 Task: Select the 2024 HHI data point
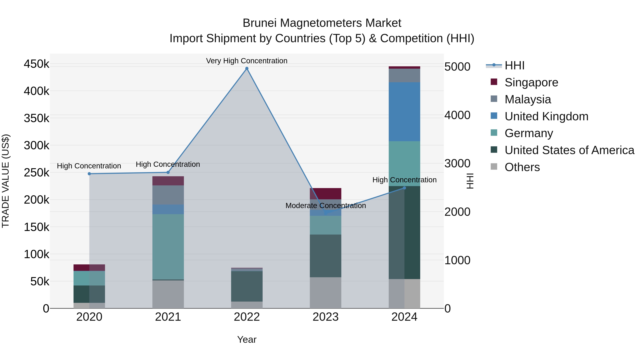click(404, 188)
